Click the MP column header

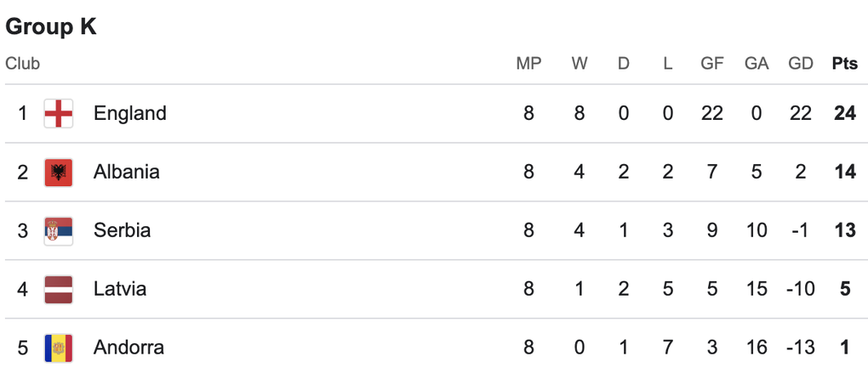[528, 64]
